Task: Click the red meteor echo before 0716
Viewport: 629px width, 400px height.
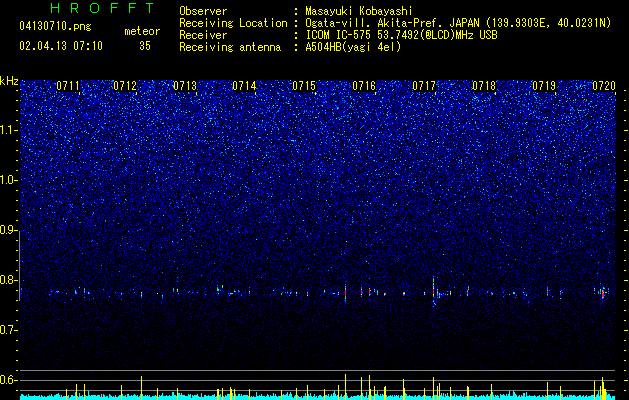Action: pyautogui.click(x=345, y=293)
